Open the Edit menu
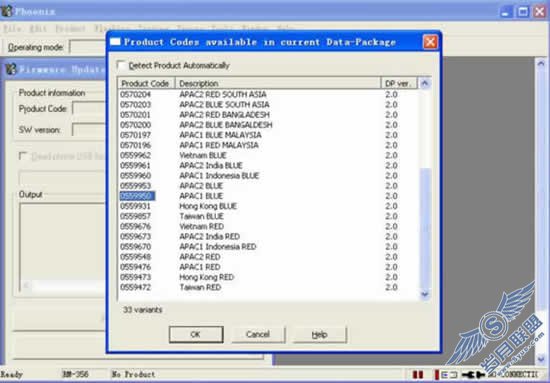Screen dimensions: 550x383 (x=38, y=29)
